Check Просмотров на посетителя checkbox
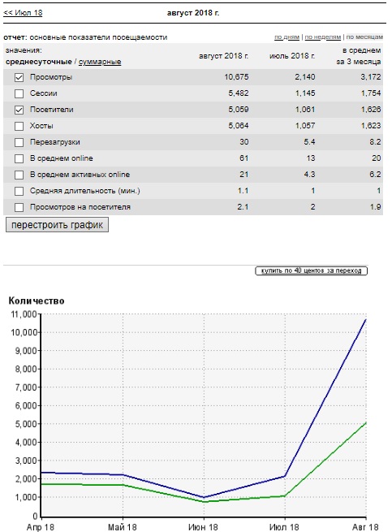The height and width of the screenshot is (532, 392). [19, 207]
